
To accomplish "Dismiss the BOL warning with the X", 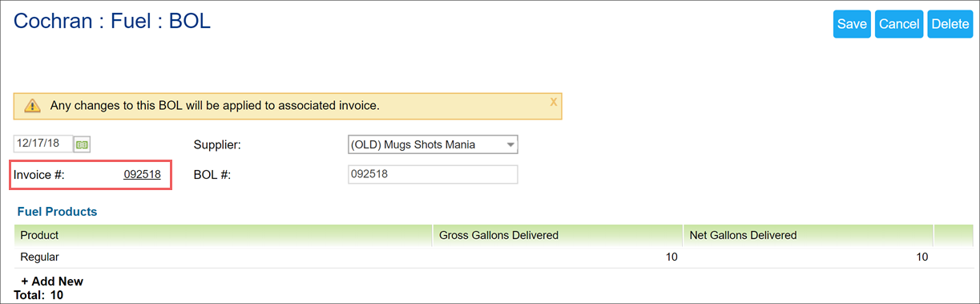I will pos(553,102).
